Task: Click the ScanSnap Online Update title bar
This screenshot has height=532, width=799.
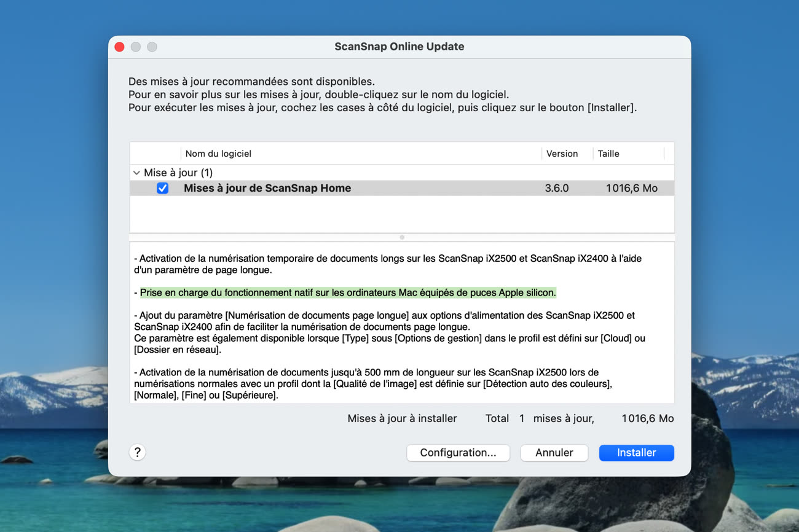Action: click(399, 47)
